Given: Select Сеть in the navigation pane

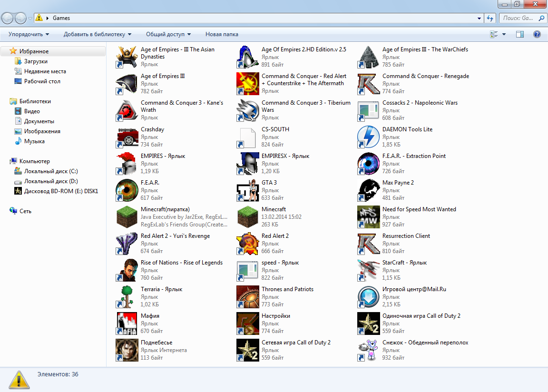Looking at the screenshot, I should click(25, 211).
